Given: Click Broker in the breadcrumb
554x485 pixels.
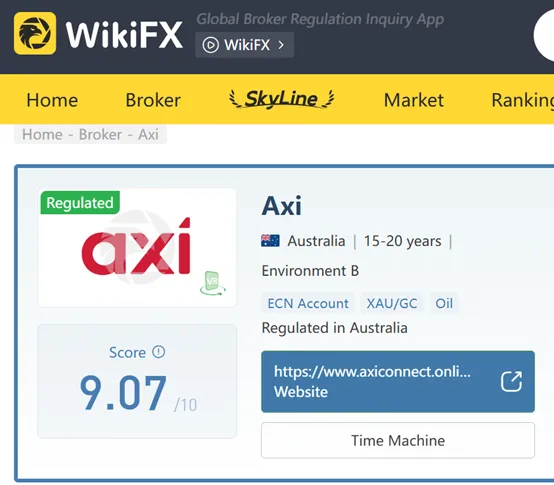Looking at the screenshot, I should coord(100,135).
